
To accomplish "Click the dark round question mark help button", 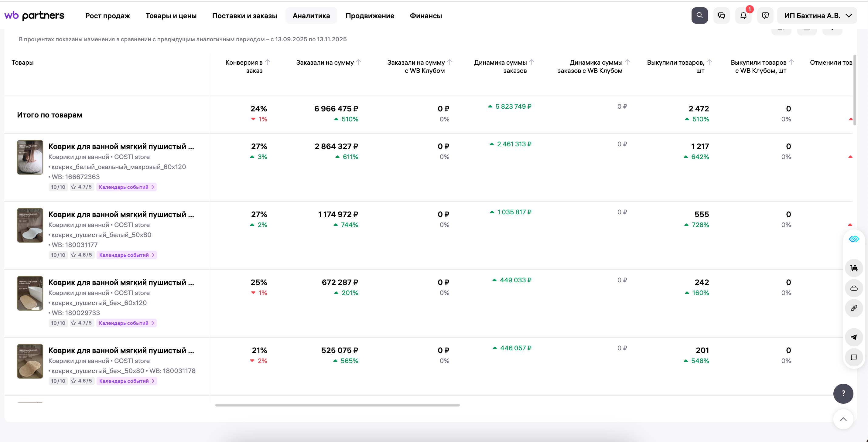I will (x=843, y=393).
